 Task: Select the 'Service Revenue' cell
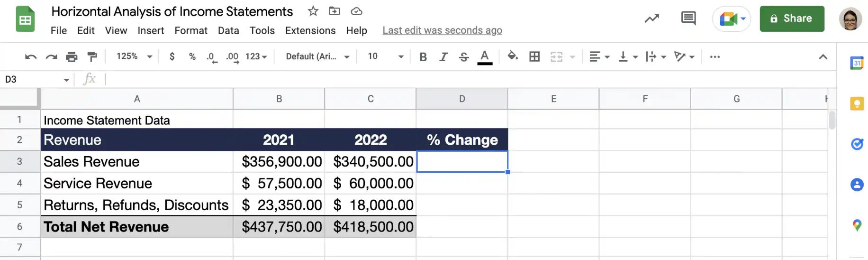click(x=136, y=183)
